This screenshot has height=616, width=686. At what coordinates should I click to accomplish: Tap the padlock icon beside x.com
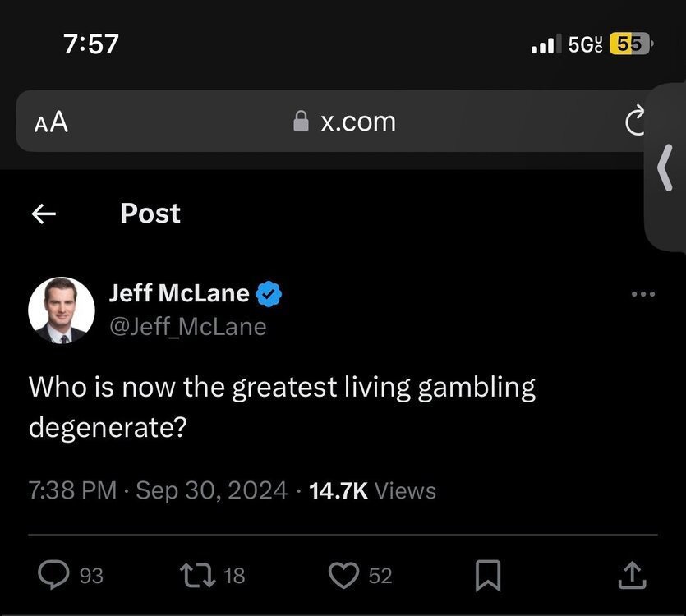coord(302,122)
